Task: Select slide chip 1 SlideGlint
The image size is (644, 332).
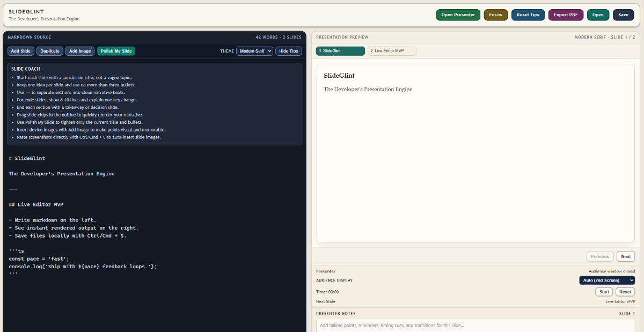Action: [340, 51]
